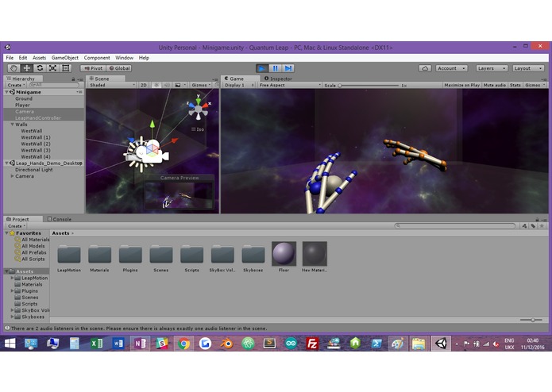The height and width of the screenshot is (392, 552).
Task: Open the Account dropdown
Action: point(452,68)
